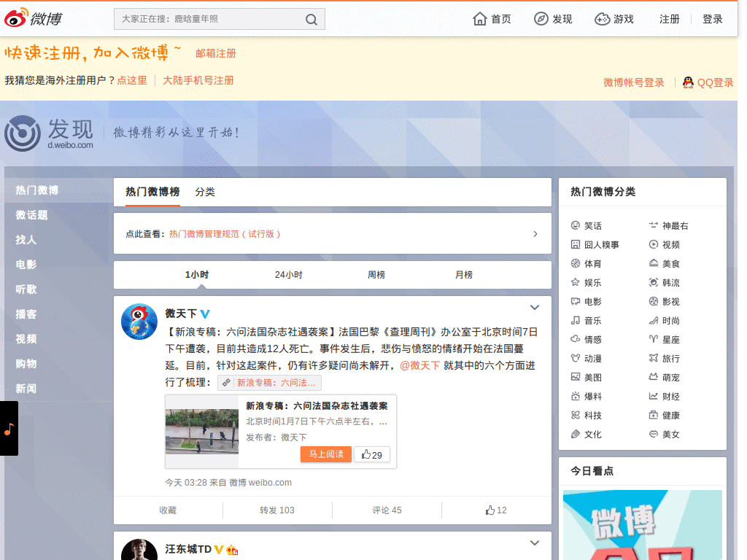This screenshot has width=747, height=560.
Task: Click 评论 45 under the post
Action: [x=387, y=510]
